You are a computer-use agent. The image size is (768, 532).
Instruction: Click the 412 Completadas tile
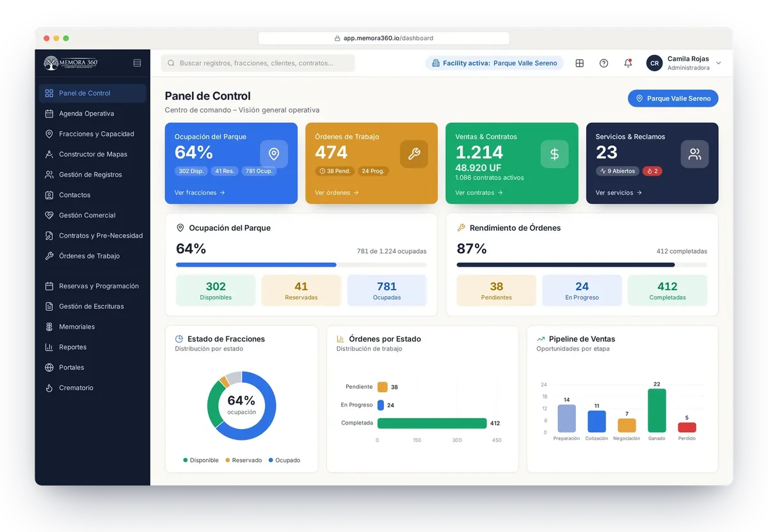668,291
